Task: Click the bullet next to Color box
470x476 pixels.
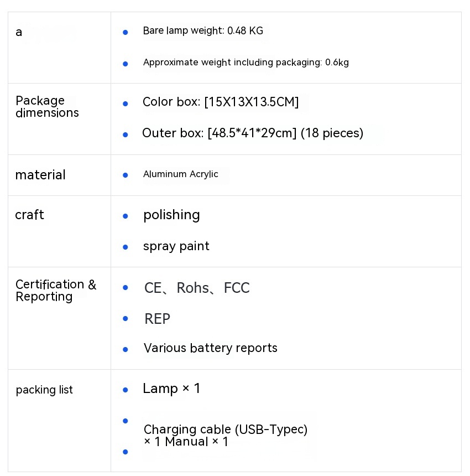Action: [x=126, y=104]
